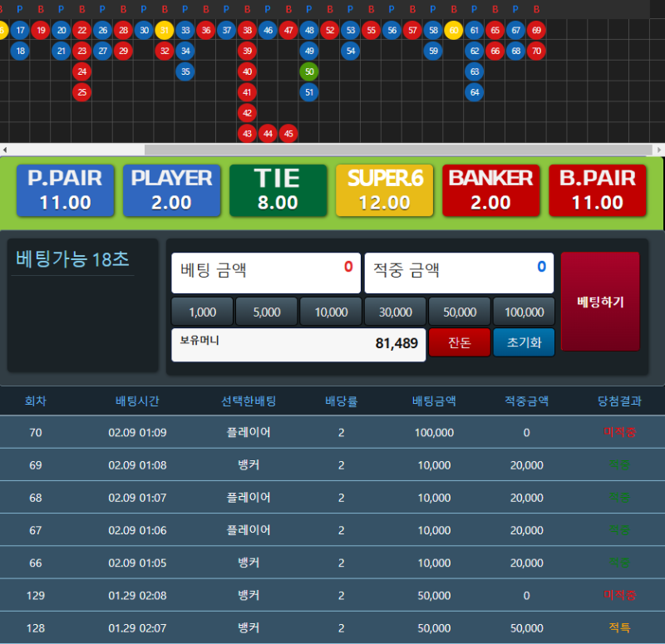Click blue round 35 marker
Image resolution: width=665 pixels, height=644 pixels.
click(185, 71)
